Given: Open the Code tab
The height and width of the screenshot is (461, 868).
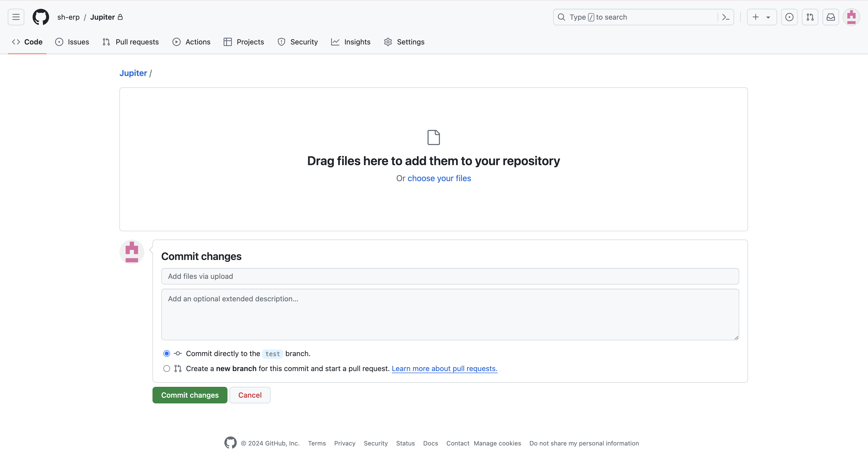Looking at the screenshot, I should [27, 42].
